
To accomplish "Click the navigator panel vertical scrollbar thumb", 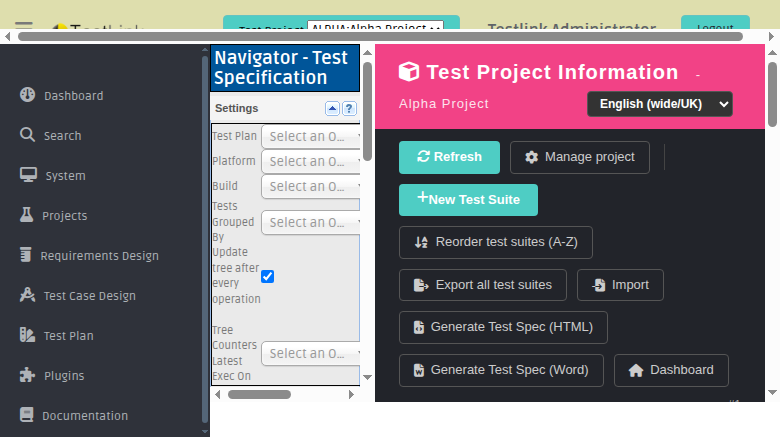I will tap(367, 111).
